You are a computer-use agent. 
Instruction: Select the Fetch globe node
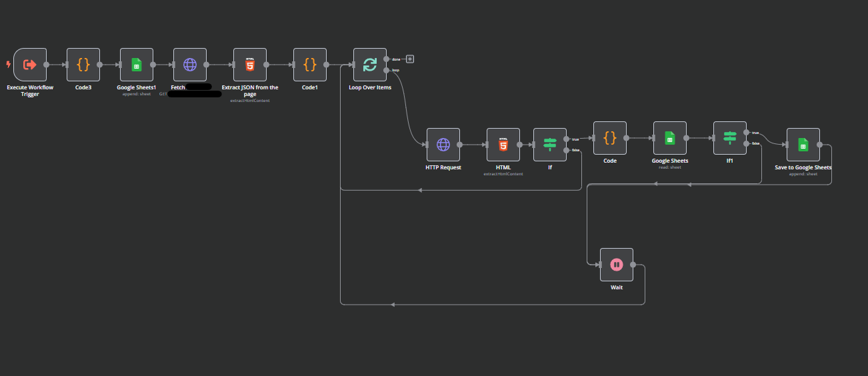pyautogui.click(x=190, y=65)
